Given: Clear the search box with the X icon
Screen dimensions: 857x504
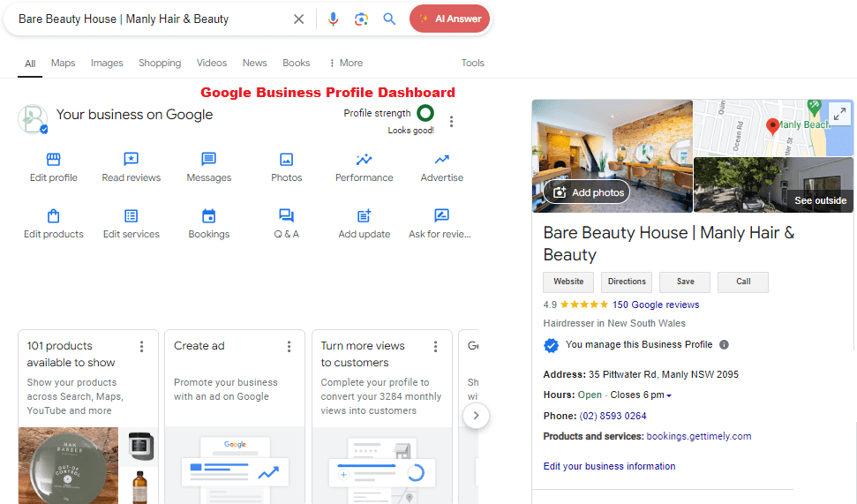Looking at the screenshot, I should tap(298, 19).
